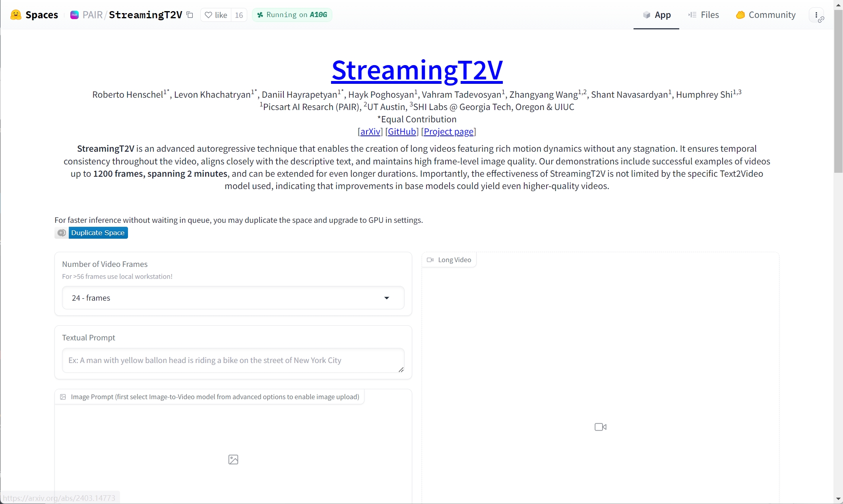This screenshot has width=843, height=504.
Task: Click the heart icon in like button
Action: (x=208, y=15)
